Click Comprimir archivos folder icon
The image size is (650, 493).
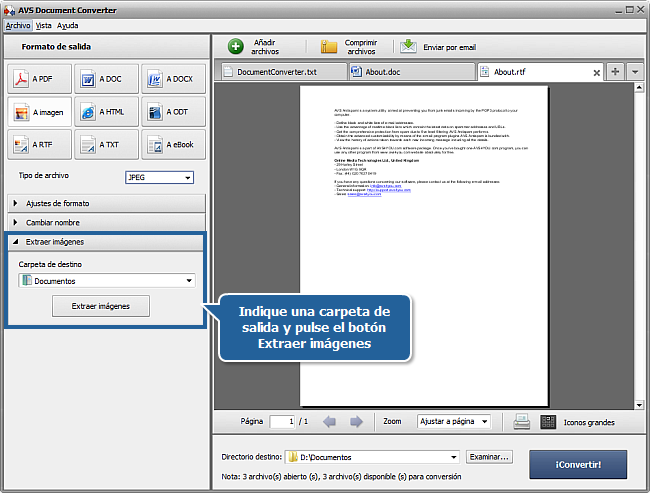[329, 46]
